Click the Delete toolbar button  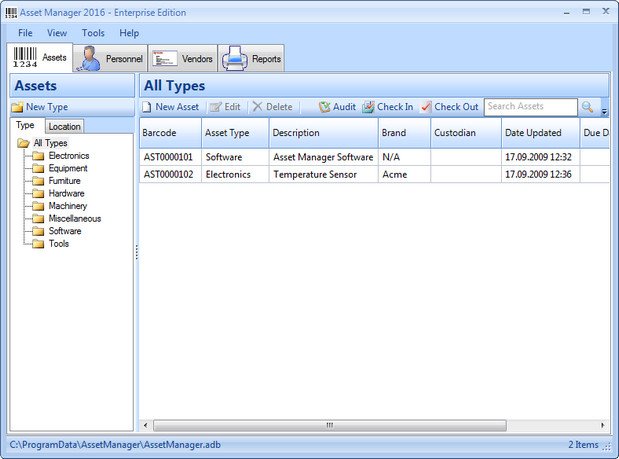tap(272, 107)
